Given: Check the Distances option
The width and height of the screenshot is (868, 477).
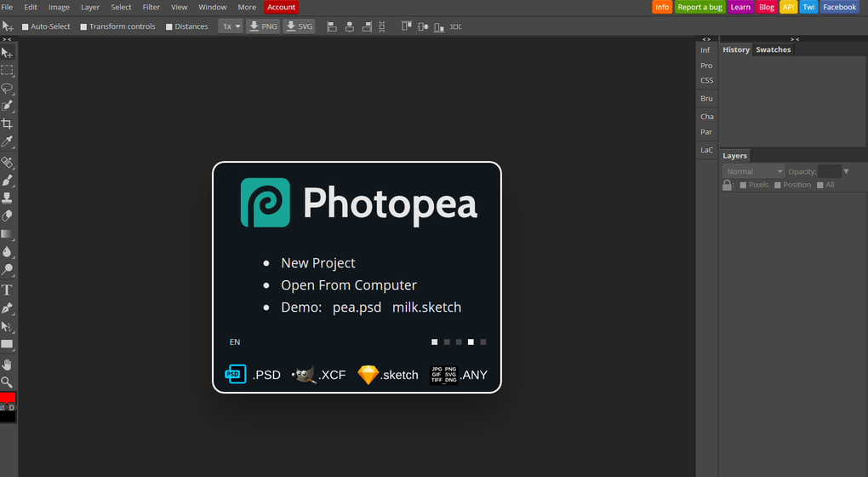Looking at the screenshot, I should pos(169,26).
